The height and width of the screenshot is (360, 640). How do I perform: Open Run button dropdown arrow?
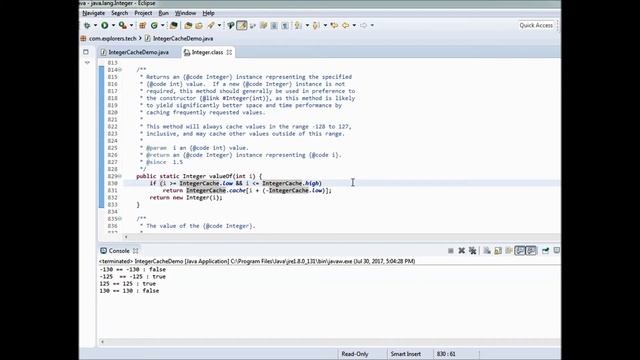point(113,25)
